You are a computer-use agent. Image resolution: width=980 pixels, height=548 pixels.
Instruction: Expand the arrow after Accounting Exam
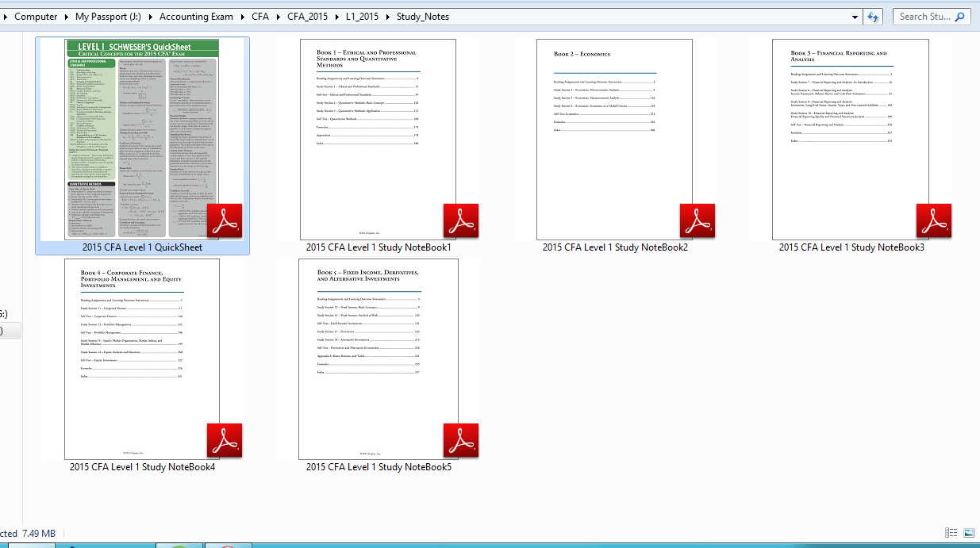click(243, 17)
